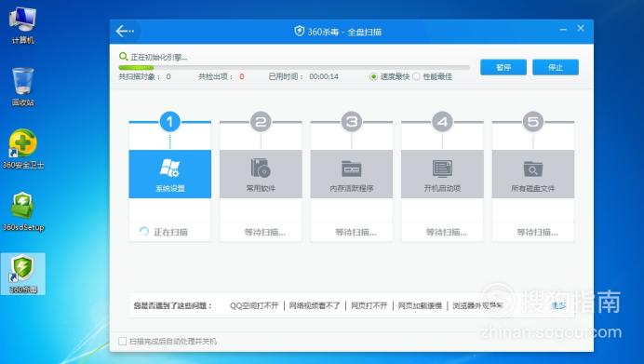Screen dimensions: 644x364
Task: Click step number 4 circle
Action: pos(442,122)
